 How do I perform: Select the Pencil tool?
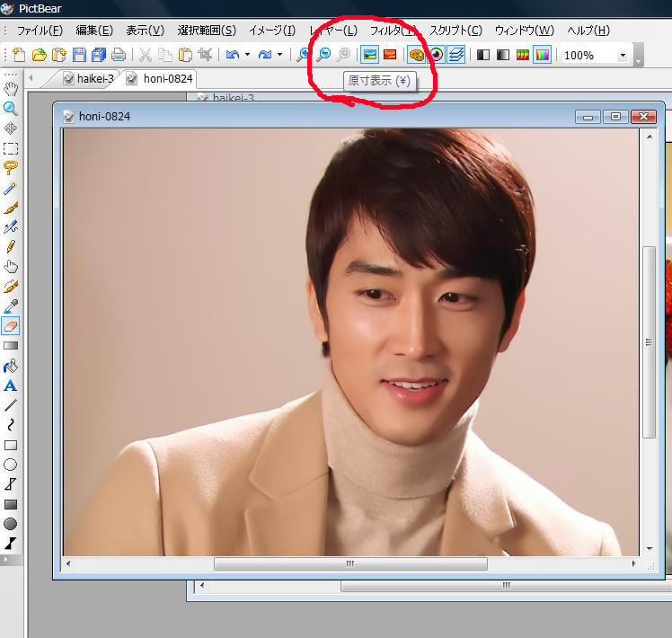[11, 247]
